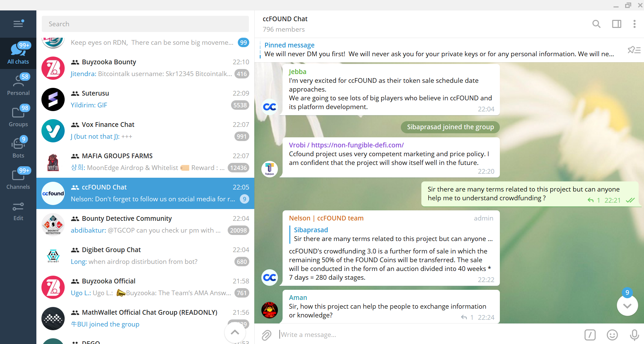Toggle the right info side panel
Image resolution: width=644 pixels, height=344 pixels.
click(x=616, y=24)
